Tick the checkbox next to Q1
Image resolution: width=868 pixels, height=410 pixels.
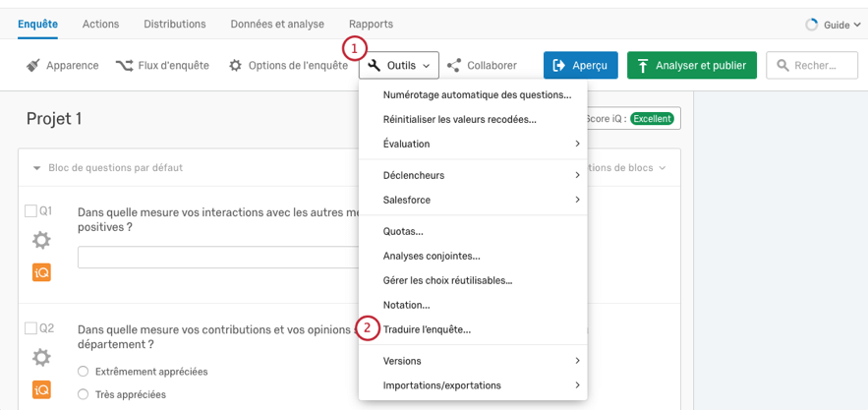30,211
